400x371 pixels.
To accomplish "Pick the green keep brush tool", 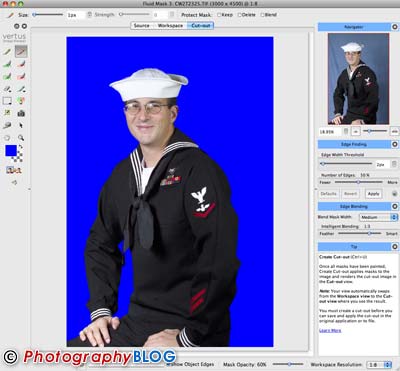I will coord(7,64).
